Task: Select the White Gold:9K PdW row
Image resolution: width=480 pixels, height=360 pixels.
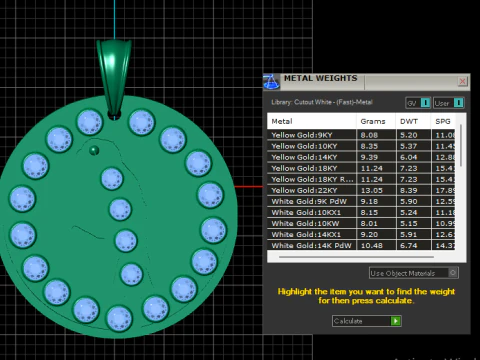Action: tap(361, 201)
